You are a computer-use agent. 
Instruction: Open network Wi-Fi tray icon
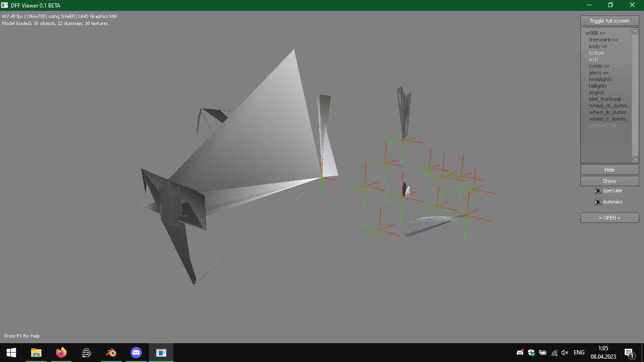(554, 353)
